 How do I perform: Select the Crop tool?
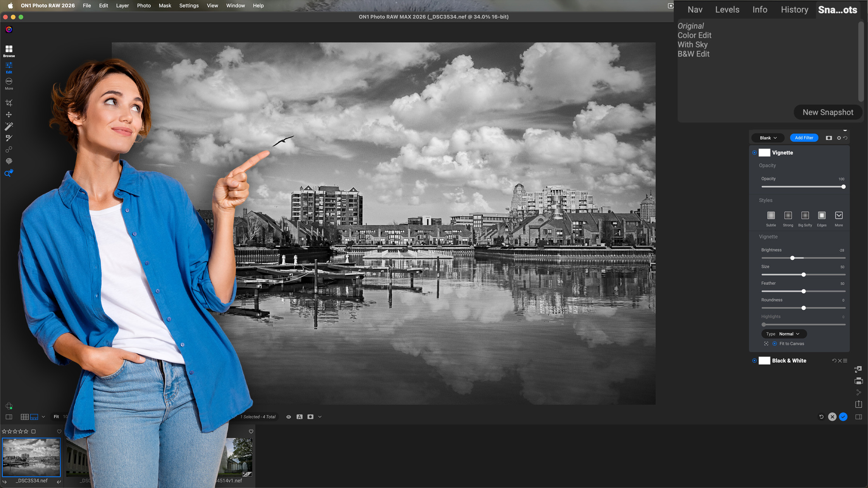9,102
